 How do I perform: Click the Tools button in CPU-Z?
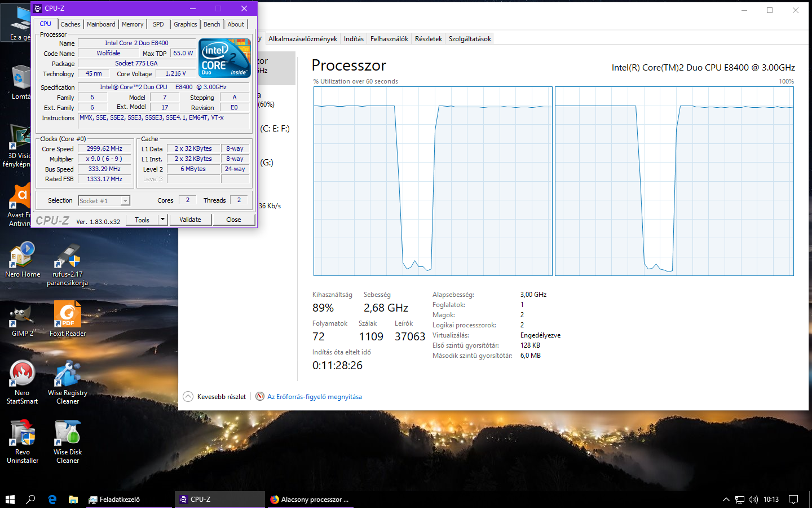(x=142, y=220)
